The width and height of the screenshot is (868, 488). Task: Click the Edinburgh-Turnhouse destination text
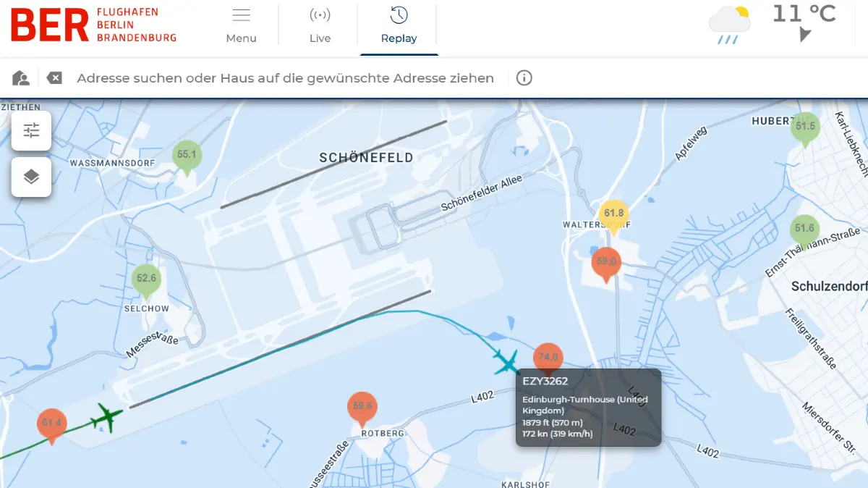(585, 405)
